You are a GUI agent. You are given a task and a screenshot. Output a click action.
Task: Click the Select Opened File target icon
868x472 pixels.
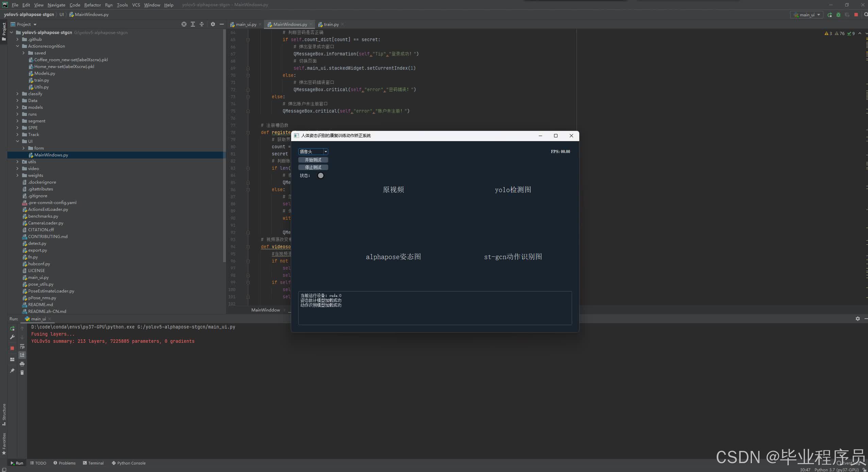(184, 24)
